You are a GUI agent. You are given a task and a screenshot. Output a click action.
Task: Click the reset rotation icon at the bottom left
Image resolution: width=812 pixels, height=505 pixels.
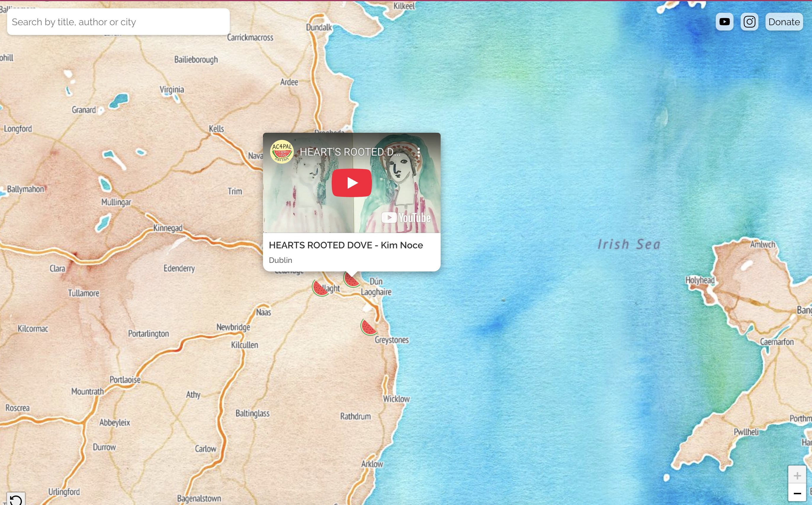pos(16,499)
